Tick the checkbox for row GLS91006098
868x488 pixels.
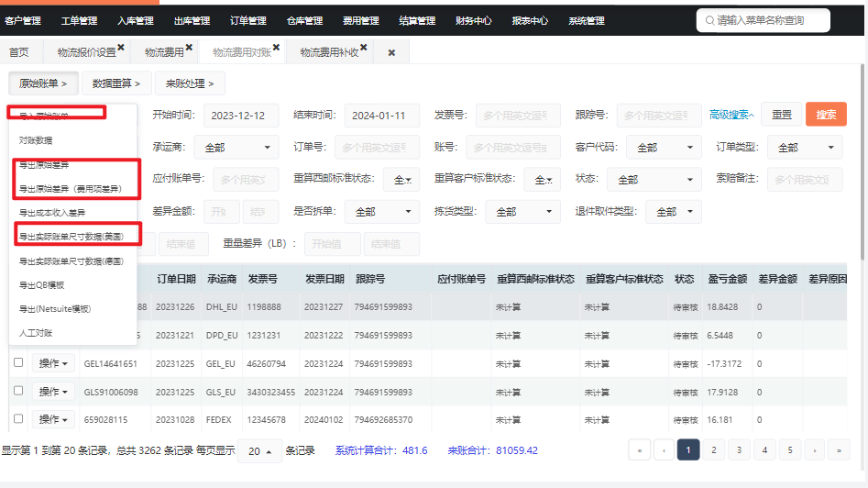pyautogui.click(x=18, y=391)
